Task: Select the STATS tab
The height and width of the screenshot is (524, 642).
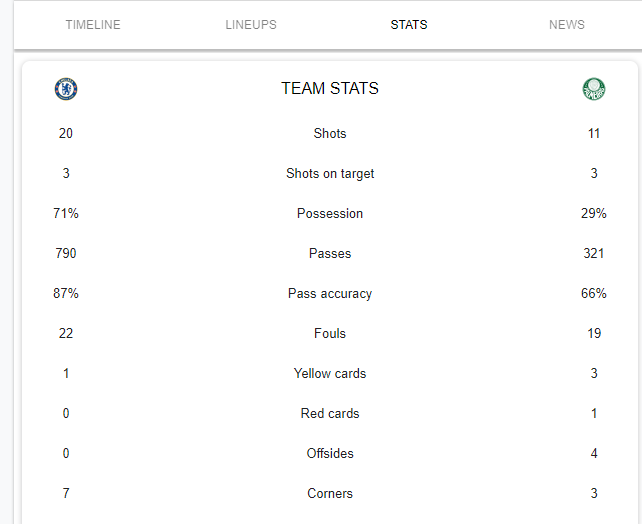Action: pyautogui.click(x=409, y=25)
